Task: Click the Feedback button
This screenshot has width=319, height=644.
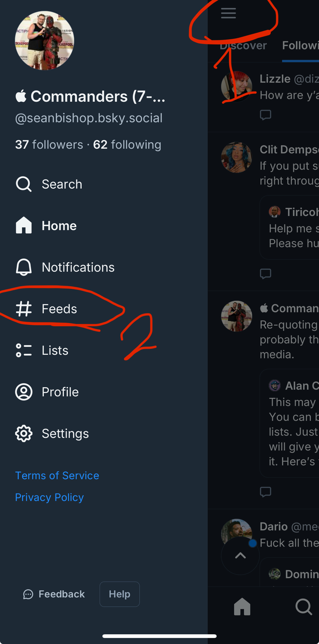Action: tap(54, 594)
